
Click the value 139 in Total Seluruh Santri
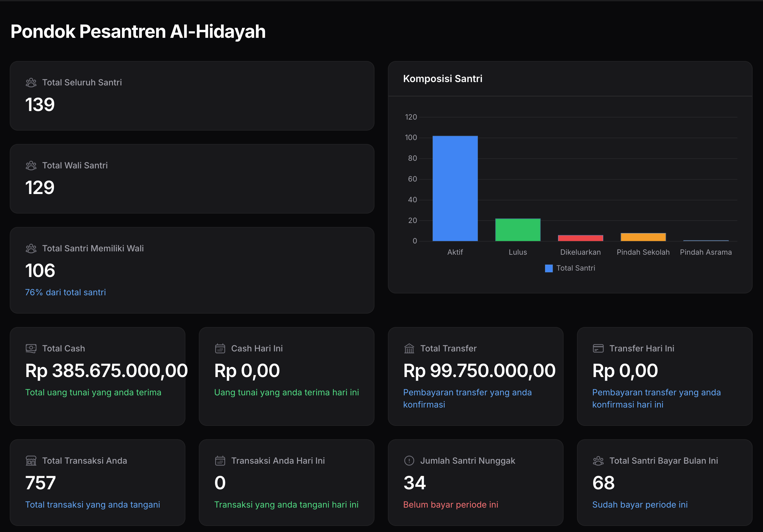(x=40, y=104)
